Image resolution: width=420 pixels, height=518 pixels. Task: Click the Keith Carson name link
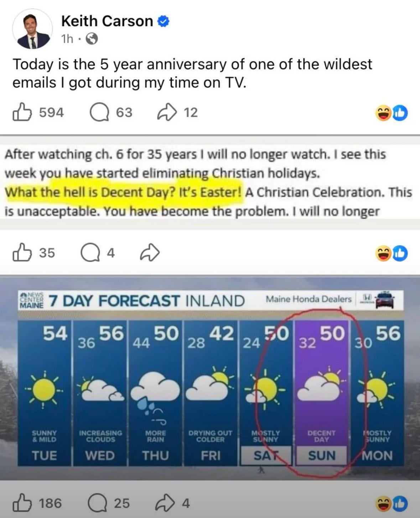[107, 21]
